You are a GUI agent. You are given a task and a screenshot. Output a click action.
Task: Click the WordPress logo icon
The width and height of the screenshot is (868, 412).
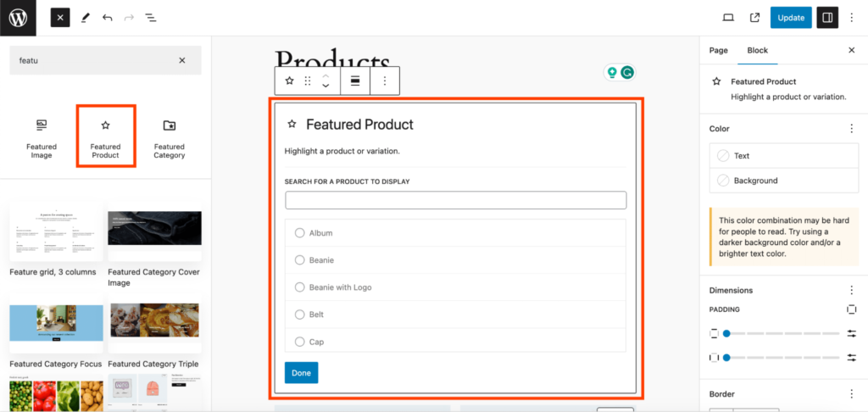(18, 18)
